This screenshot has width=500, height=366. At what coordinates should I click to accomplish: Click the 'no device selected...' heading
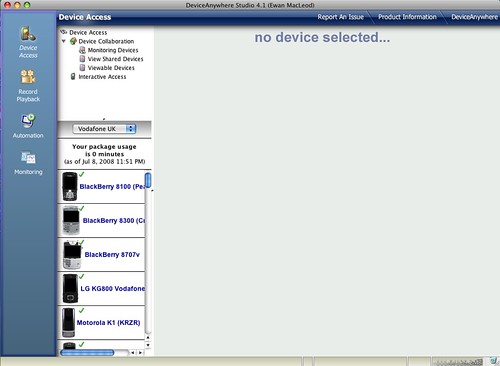322,37
